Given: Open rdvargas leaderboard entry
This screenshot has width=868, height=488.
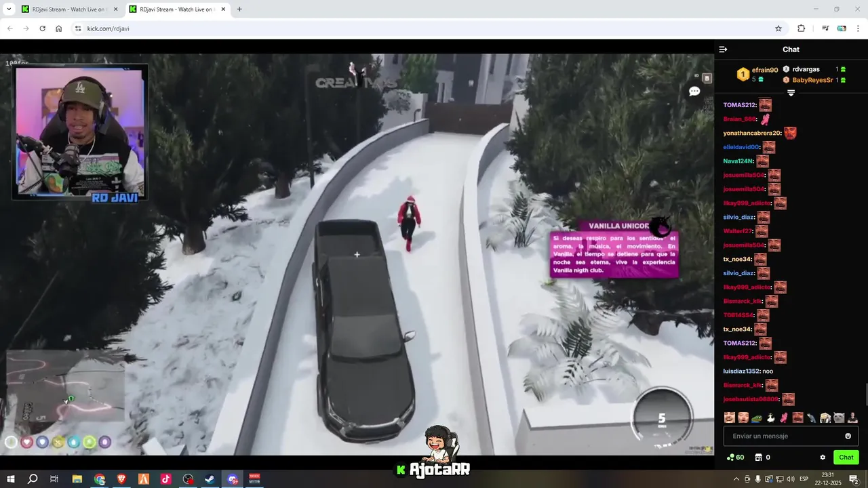Looking at the screenshot, I should coord(806,69).
